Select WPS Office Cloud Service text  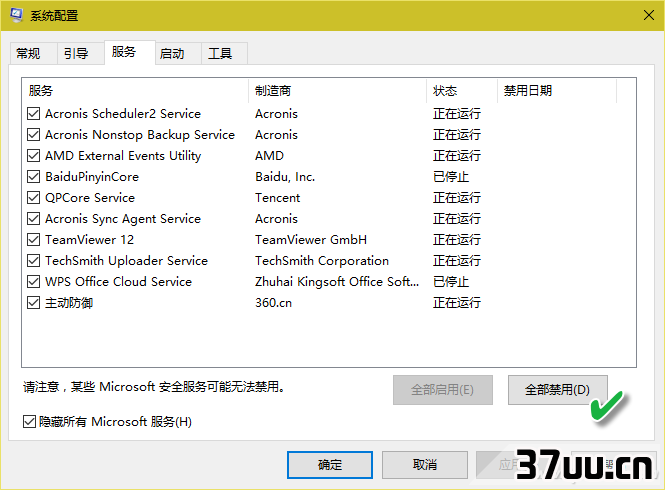(118, 282)
